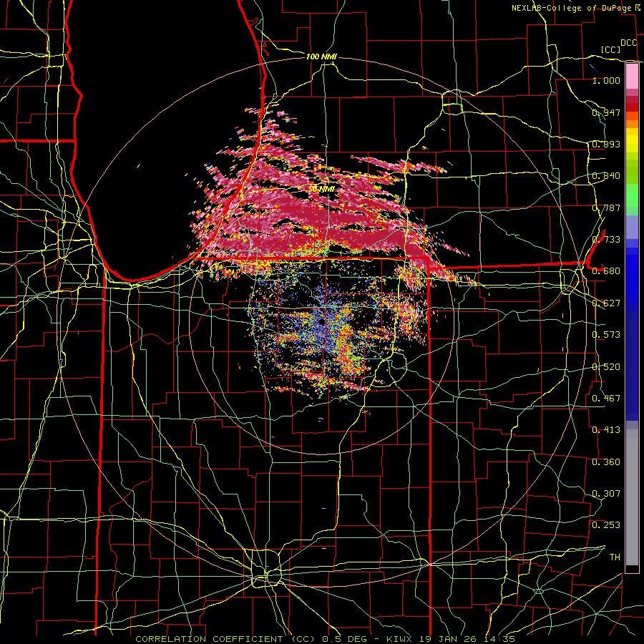644x644 pixels.
Task: Click the 0.627 scale value
Action: click(606, 303)
